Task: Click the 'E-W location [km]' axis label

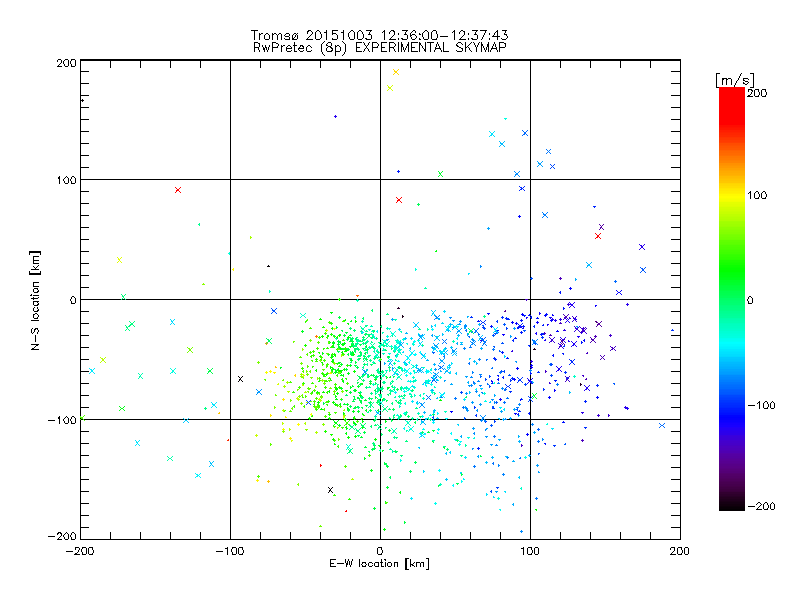Action: click(x=379, y=564)
